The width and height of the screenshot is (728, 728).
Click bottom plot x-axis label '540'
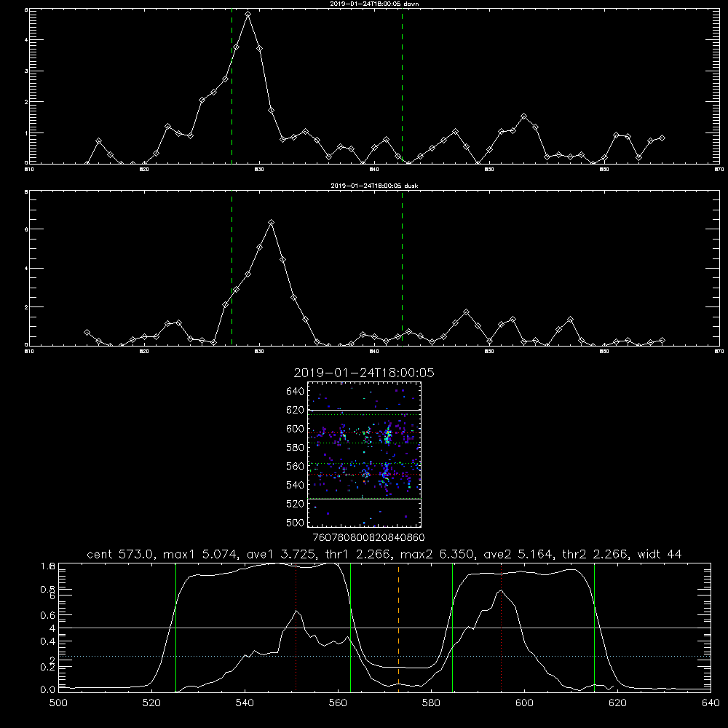[245, 703]
